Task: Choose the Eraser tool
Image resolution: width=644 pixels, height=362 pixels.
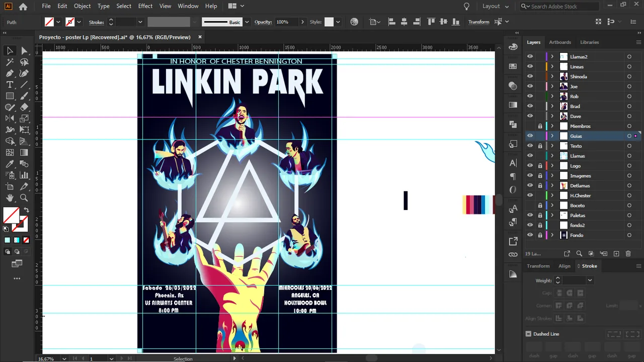Action: click(x=24, y=107)
